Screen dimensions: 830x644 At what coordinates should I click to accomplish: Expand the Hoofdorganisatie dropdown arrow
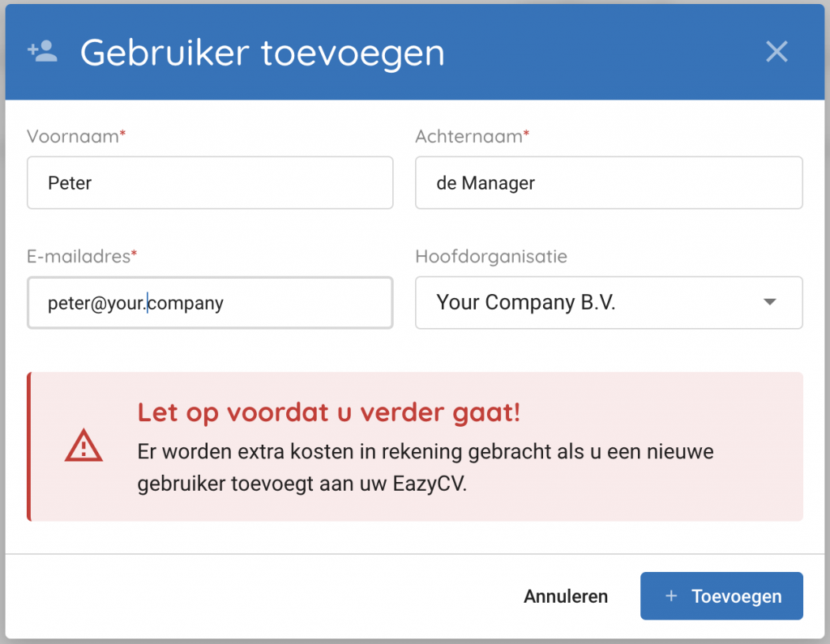[x=770, y=302]
